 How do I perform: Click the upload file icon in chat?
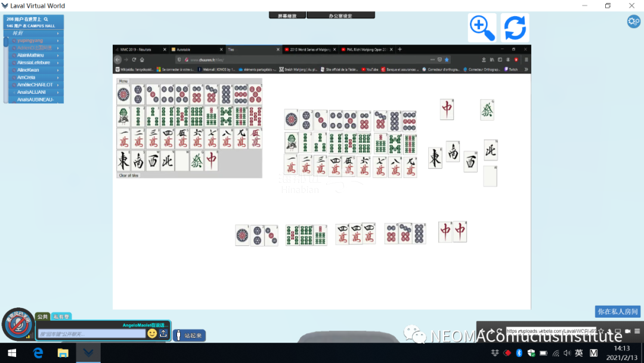point(163,333)
